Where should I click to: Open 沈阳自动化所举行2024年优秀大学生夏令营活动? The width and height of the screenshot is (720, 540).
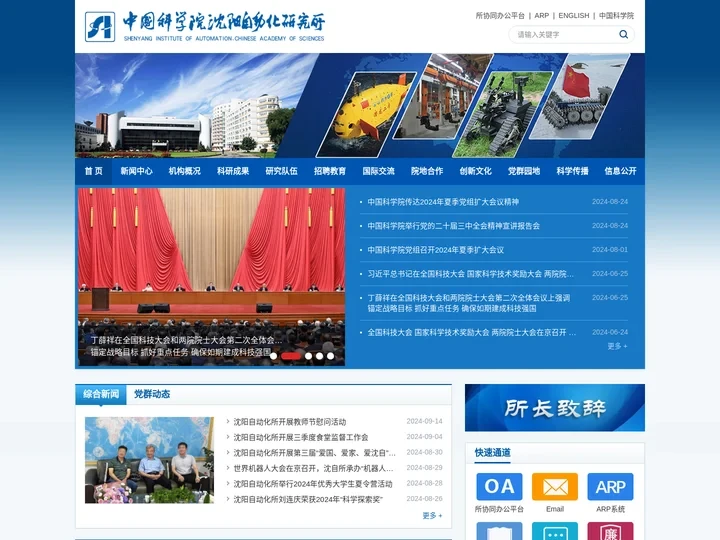click(x=313, y=484)
